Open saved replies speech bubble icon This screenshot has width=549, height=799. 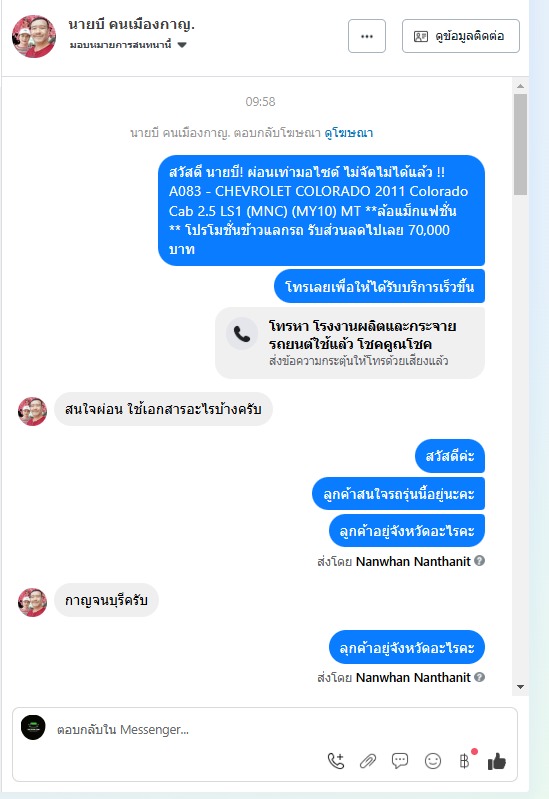point(400,761)
